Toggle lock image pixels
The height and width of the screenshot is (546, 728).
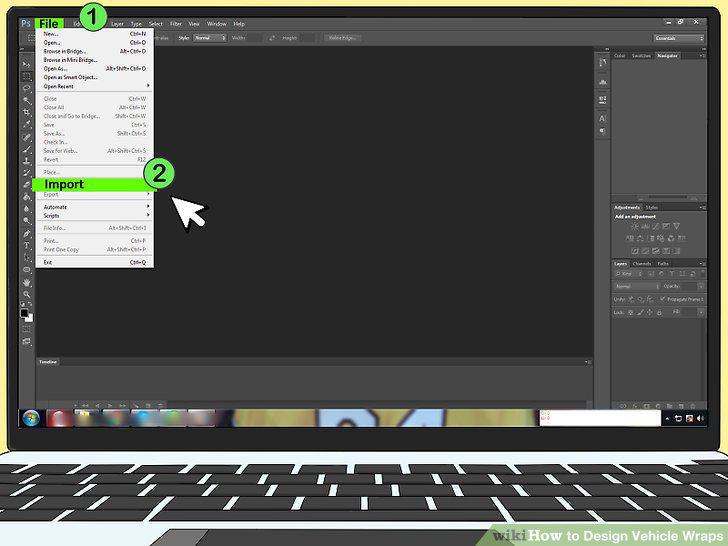(640, 312)
